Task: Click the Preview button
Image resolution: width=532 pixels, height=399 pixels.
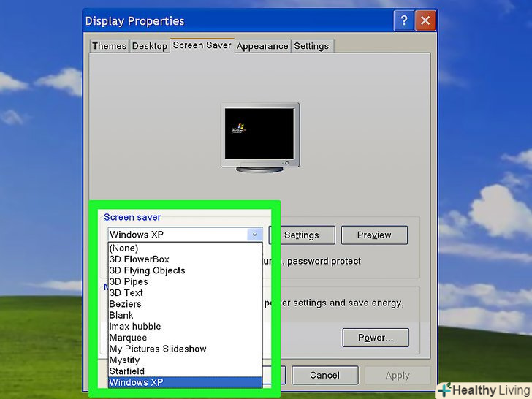Action: click(374, 235)
